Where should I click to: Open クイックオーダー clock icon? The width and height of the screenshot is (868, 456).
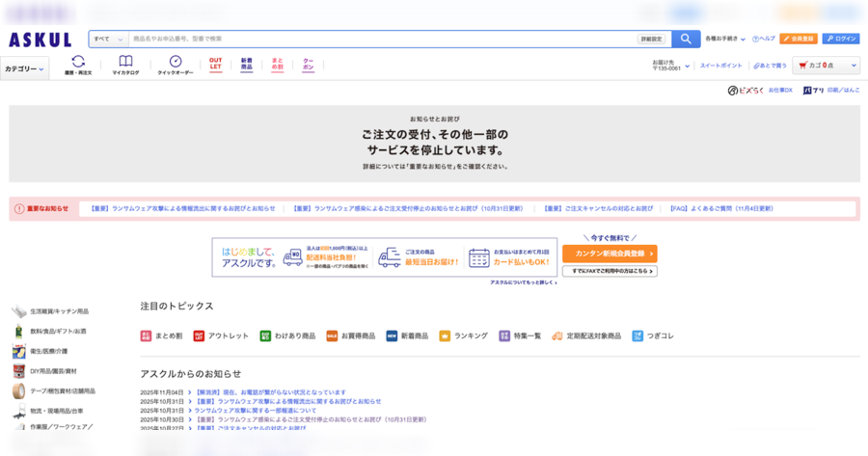176,65
